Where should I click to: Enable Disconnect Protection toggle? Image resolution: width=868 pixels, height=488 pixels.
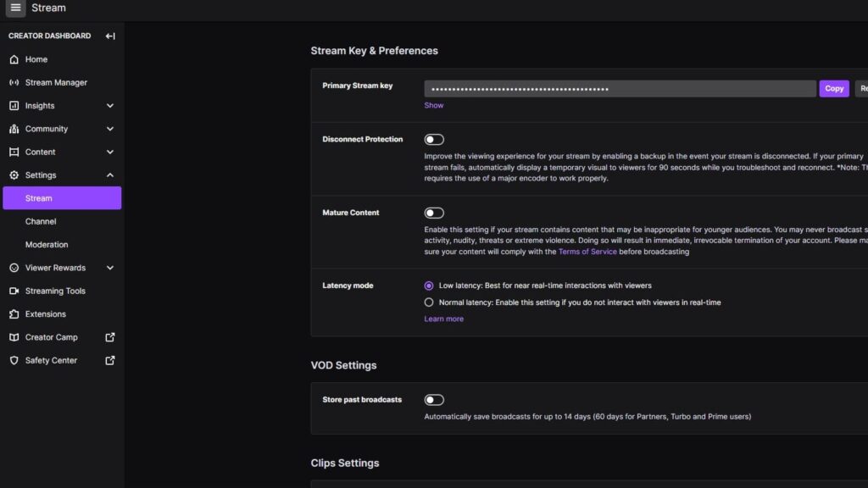(434, 140)
